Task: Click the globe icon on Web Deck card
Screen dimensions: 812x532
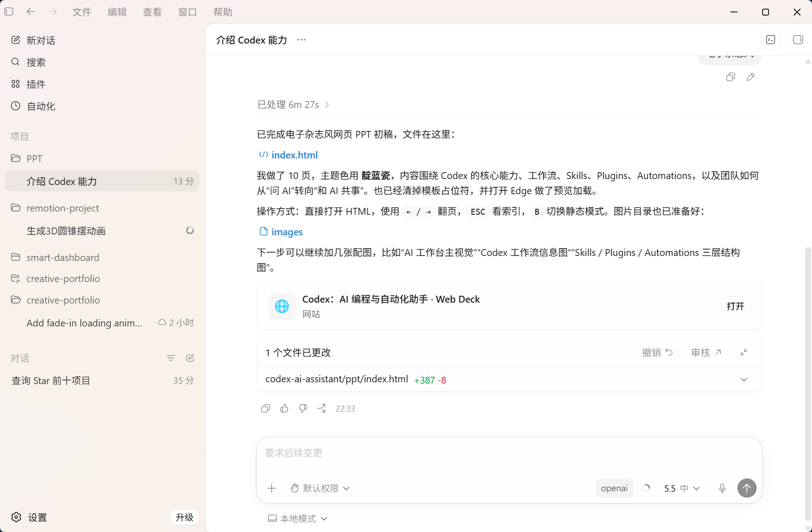Action: point(282,306)
